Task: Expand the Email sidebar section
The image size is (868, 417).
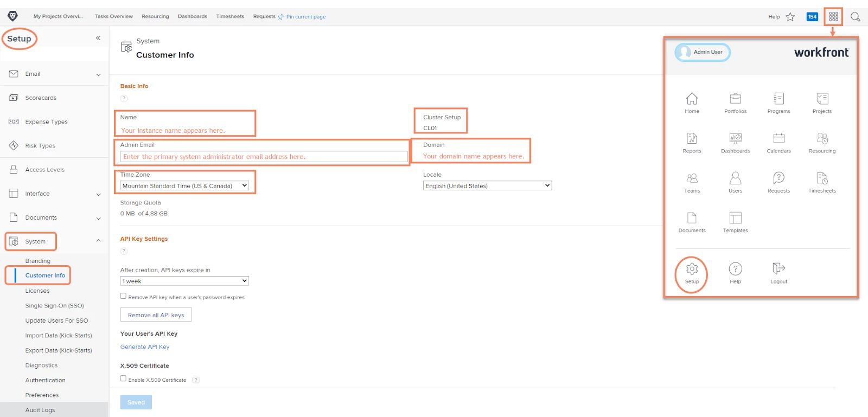Action: tap(98, 74)
